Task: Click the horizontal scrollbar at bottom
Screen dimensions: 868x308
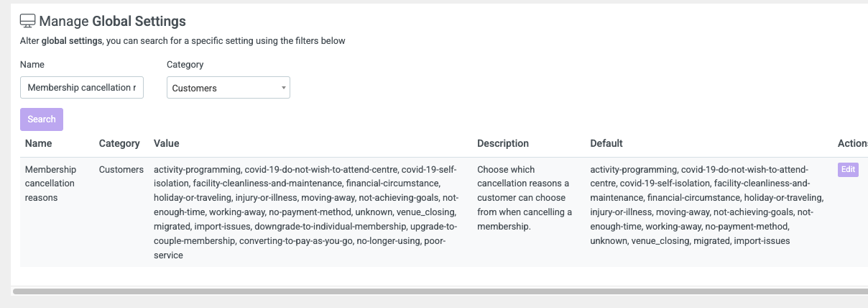Action: [440, 291]
